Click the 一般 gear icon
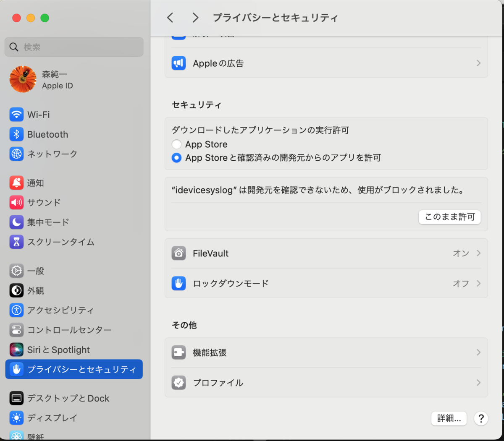Screen dimensions: 504x441 16,271
